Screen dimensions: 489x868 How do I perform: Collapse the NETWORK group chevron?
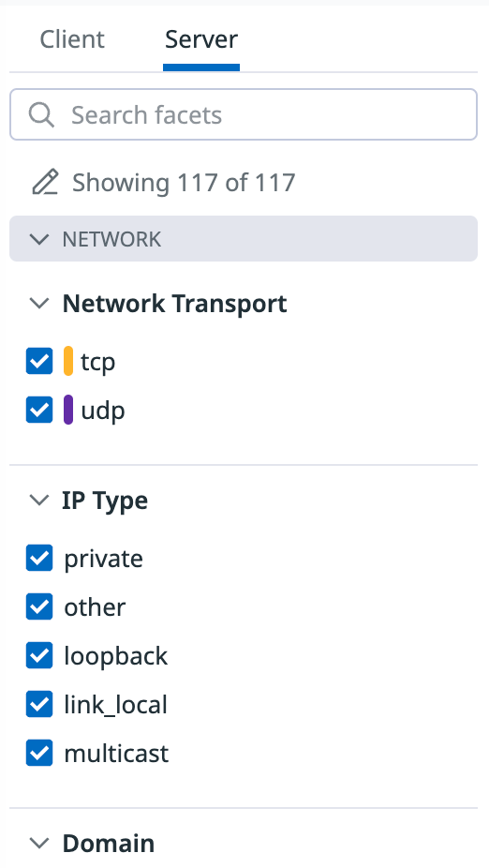click(39, 239)
